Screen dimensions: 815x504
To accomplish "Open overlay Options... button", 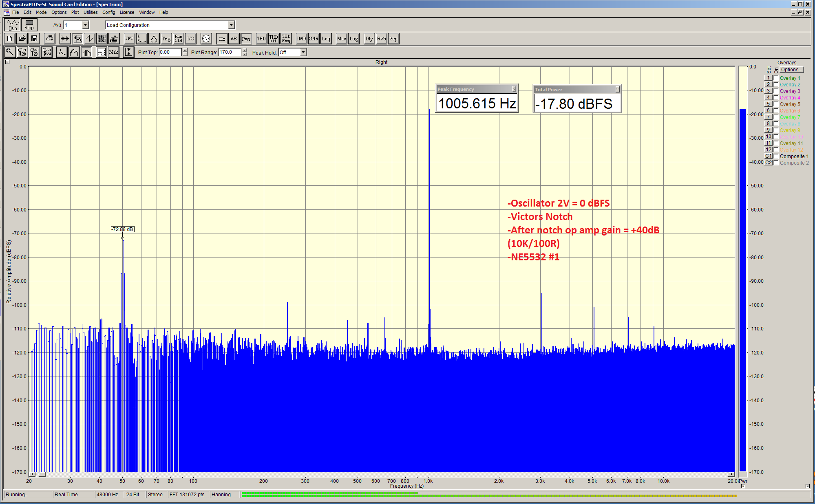I will (791, 70).
